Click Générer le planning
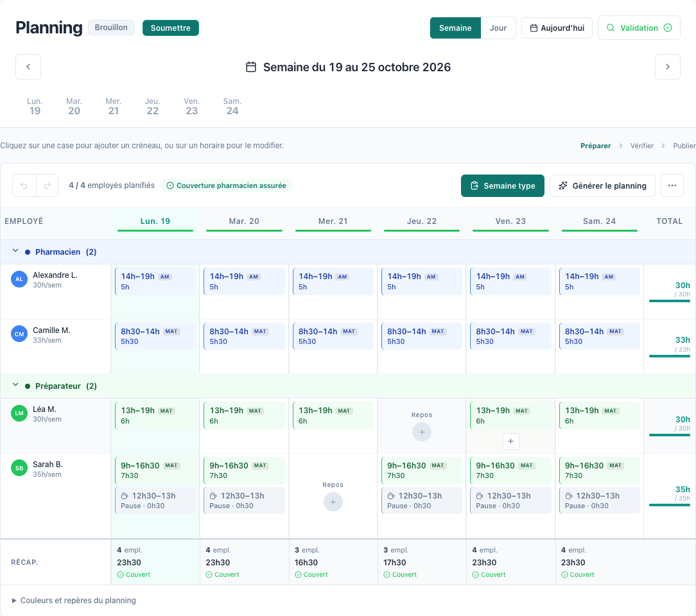 click(x=602, y=186)
